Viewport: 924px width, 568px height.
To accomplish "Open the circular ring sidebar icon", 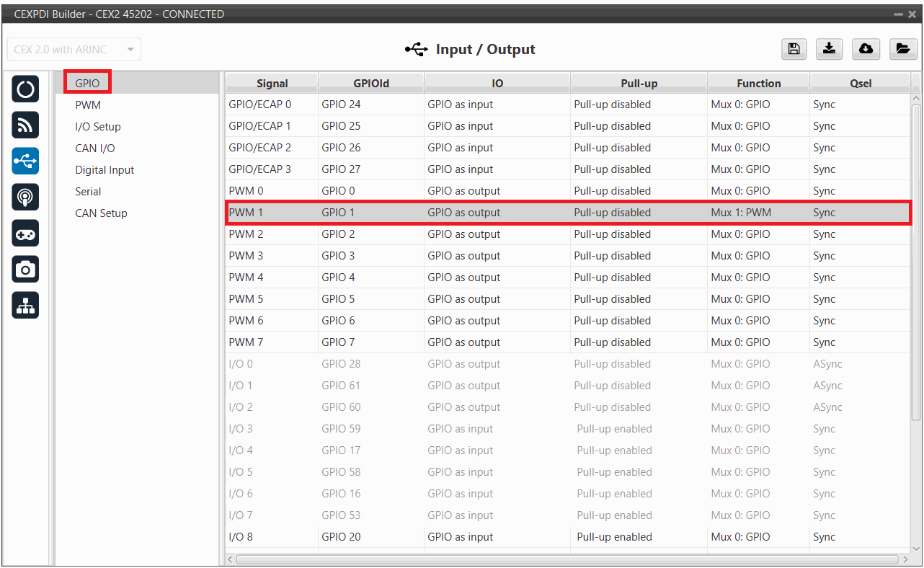I will (x=25, y=89).
